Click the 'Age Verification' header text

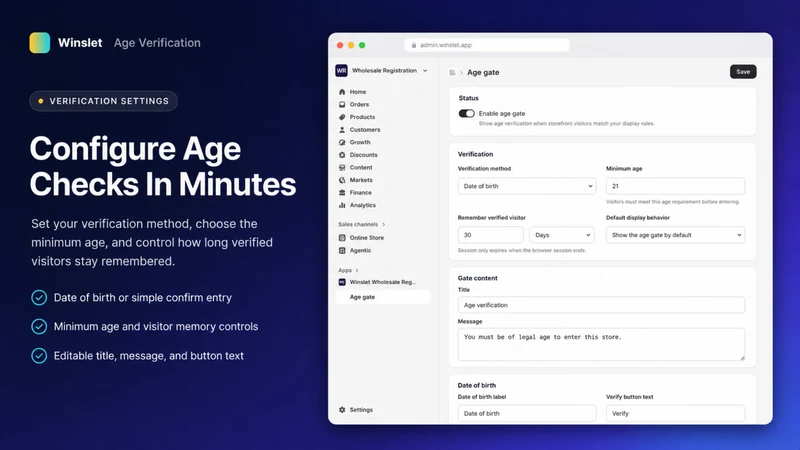click(157, 43)
